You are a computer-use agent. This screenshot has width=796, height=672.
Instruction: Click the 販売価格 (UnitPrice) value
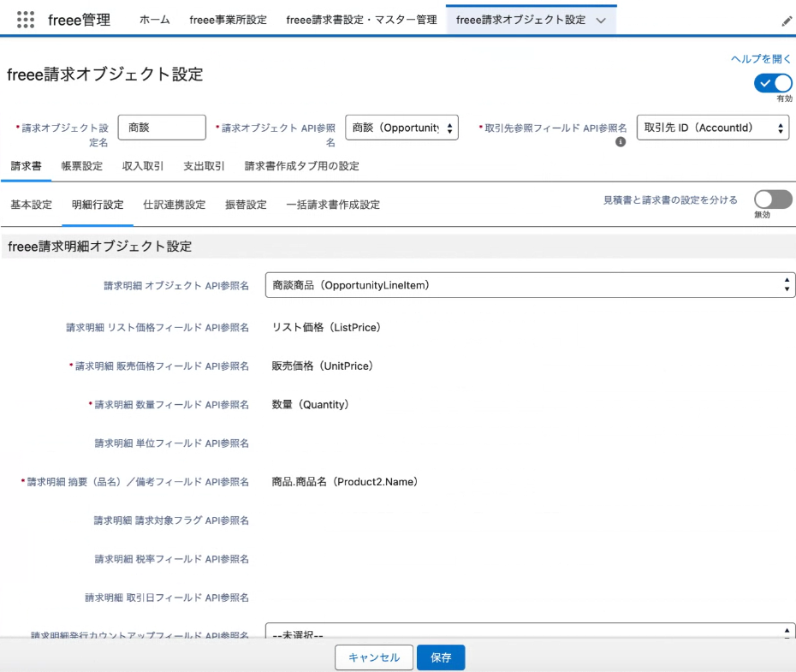tap(323, 366)
